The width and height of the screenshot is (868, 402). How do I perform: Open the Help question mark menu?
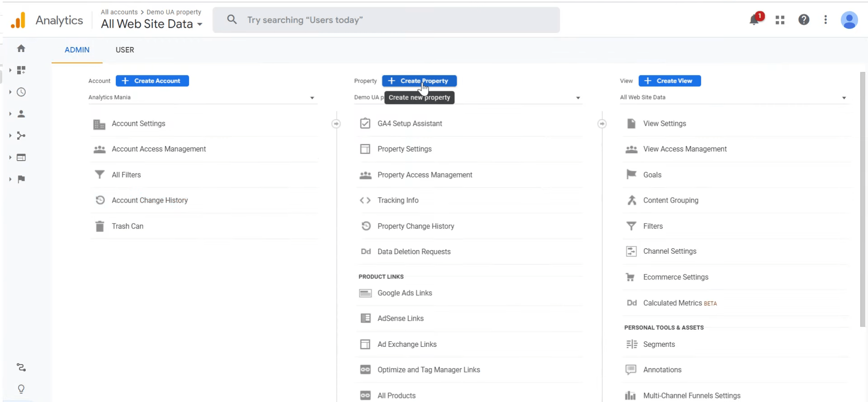click(804, 19)
